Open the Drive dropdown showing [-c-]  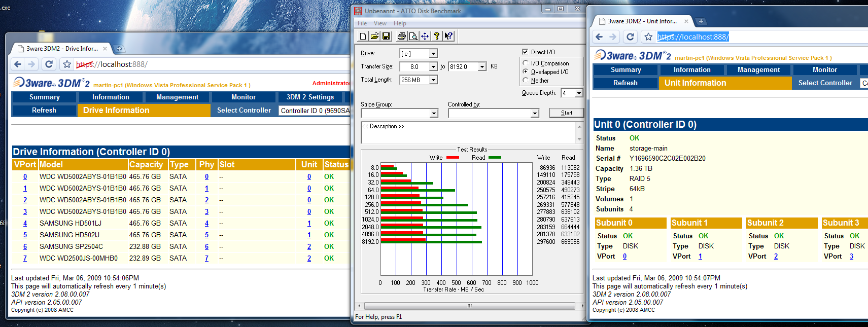[433, 53]
